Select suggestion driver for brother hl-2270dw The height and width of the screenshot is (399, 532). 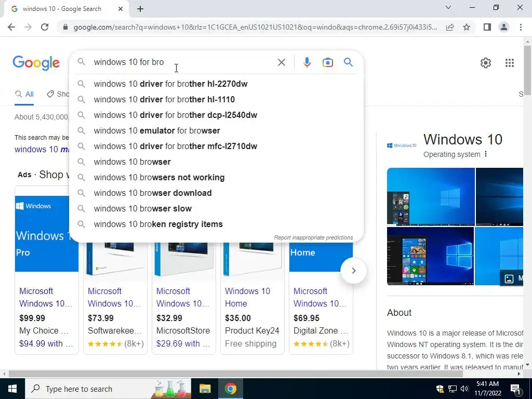[x=216, y=84]
